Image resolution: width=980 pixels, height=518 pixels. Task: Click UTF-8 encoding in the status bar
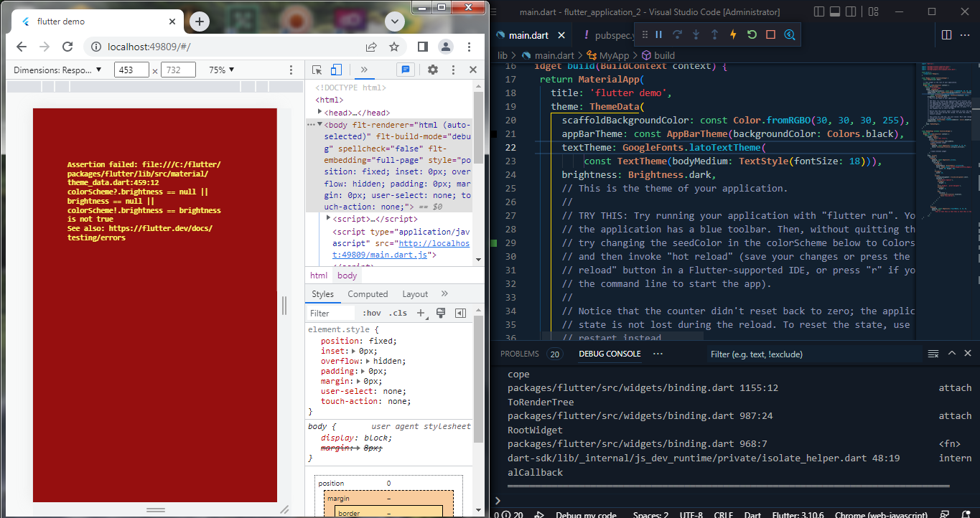point(691,514)
